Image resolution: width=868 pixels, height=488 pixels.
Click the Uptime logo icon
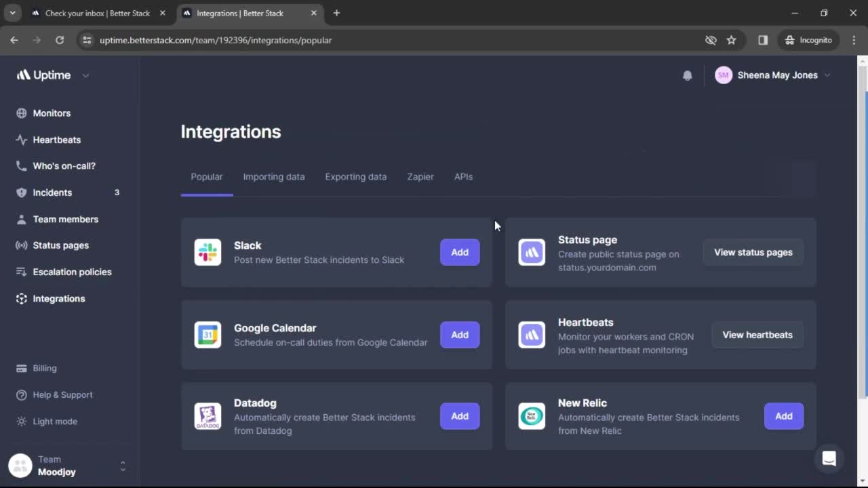[x=24, y=75]
